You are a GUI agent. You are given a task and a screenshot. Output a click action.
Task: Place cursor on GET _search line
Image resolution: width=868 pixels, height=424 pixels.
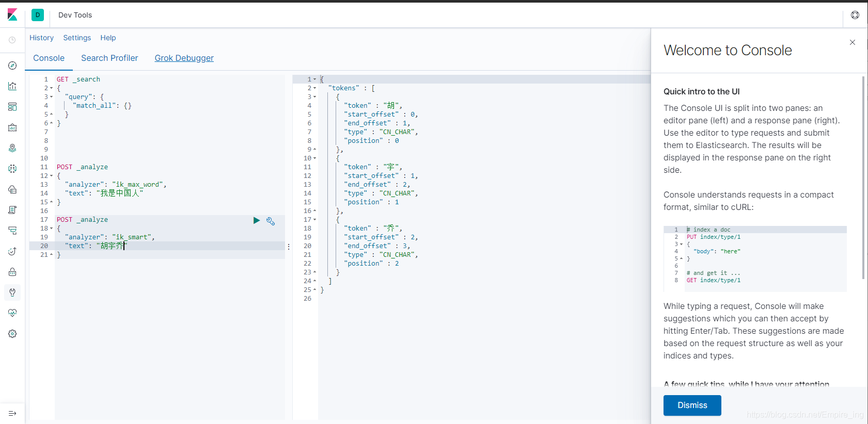coord(78,79)
